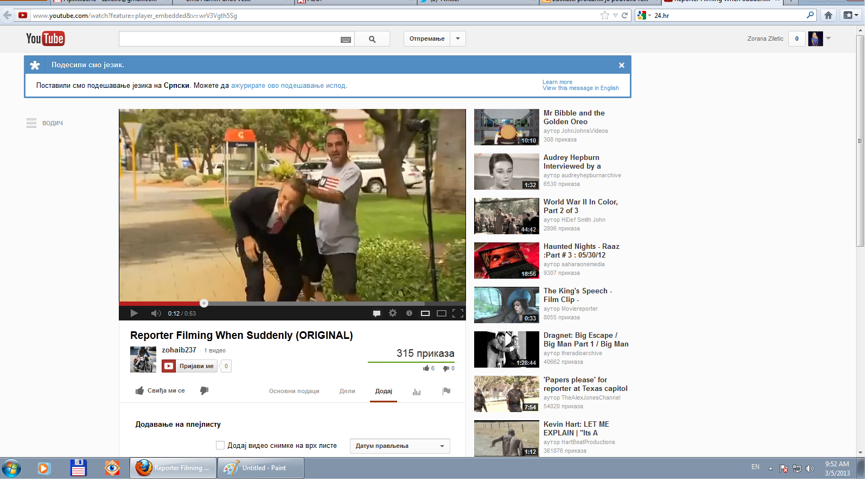This screenshot has height=488, width=868.
Task: Click the YouTube search magnifier button
Action: (x=372, y=39)
